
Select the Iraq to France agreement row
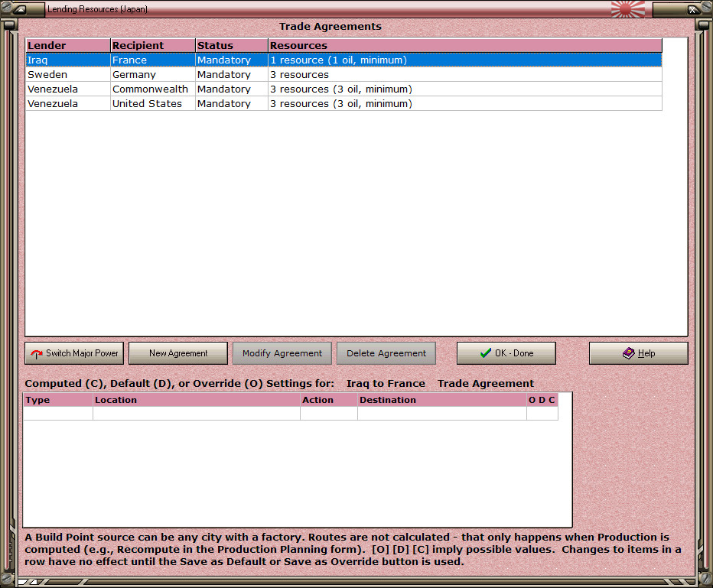point(343,60)
